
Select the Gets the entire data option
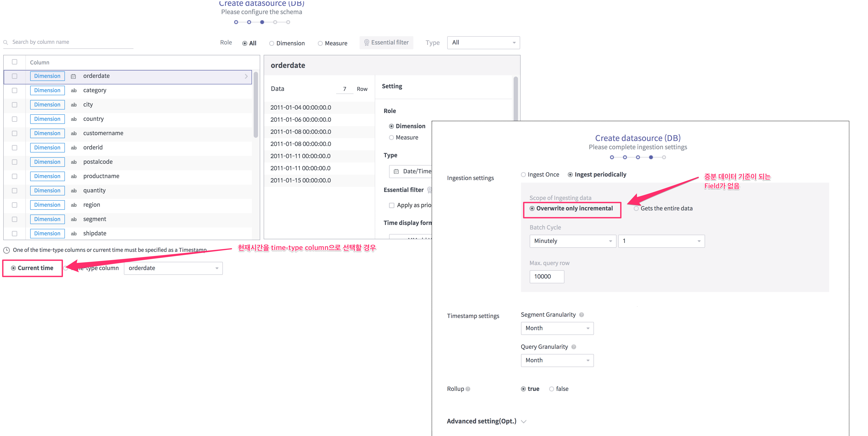coord(636,208)
